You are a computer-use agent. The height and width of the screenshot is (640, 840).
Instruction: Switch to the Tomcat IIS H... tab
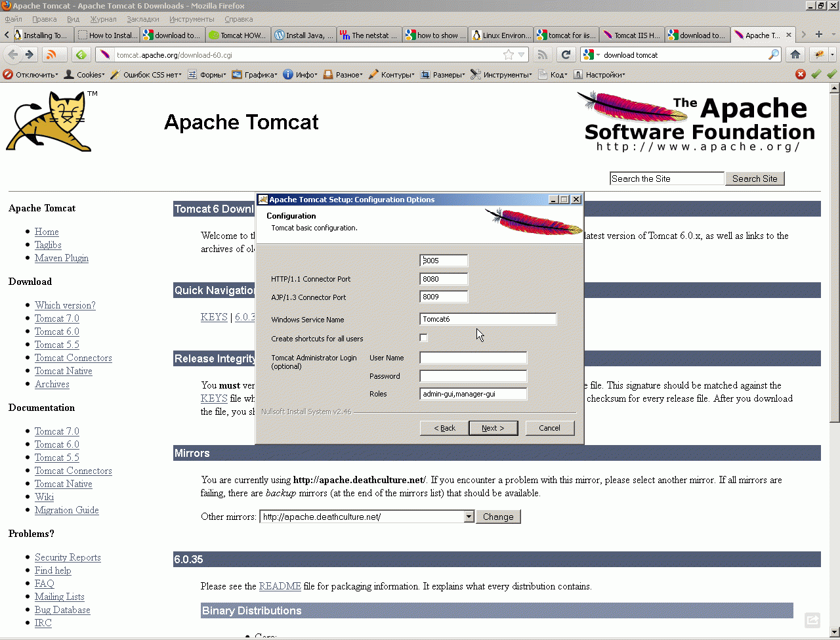[632, 35]
